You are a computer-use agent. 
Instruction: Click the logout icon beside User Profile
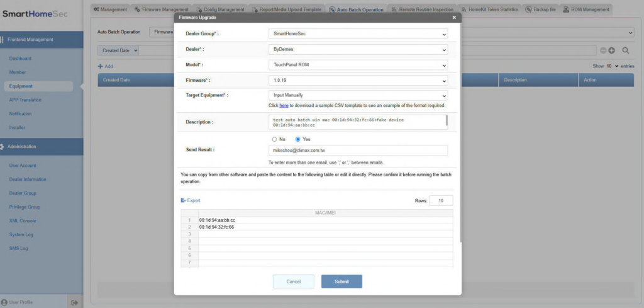pyautogui.click(x=74, y=303)
